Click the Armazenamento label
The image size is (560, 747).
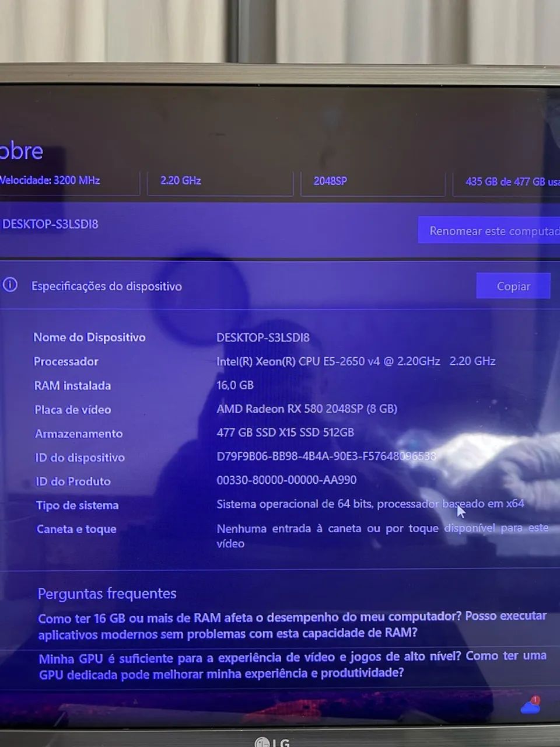point(79,434)
